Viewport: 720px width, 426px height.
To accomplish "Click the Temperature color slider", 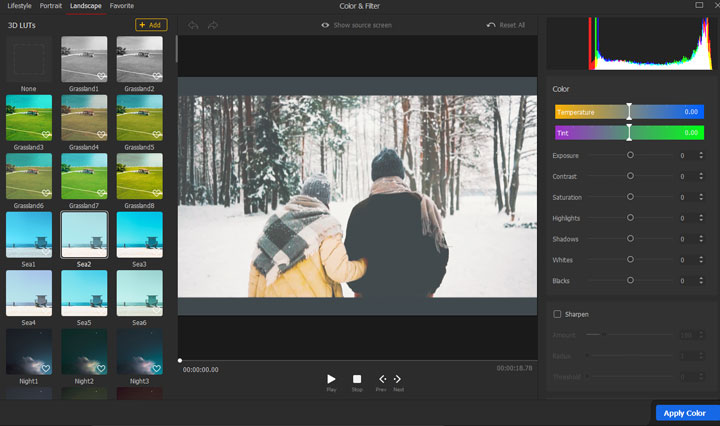I will pyautogui.click(x=629, y=112).
